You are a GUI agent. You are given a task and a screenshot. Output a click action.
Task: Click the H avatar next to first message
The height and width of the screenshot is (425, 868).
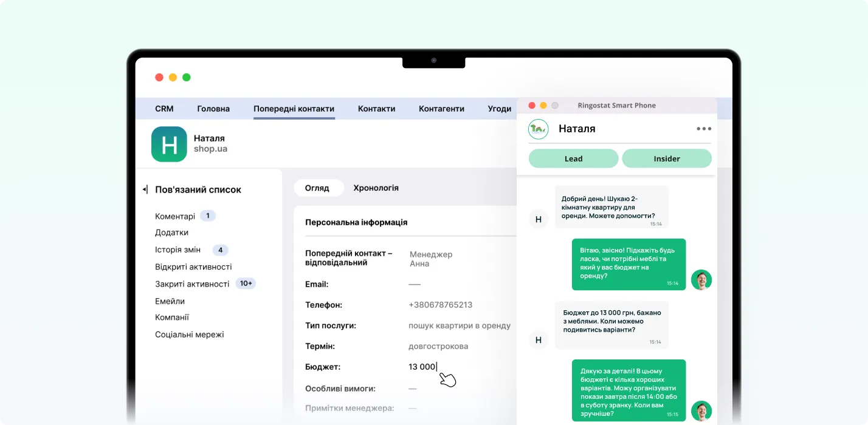pyautogui.click(x=538, y=219)
